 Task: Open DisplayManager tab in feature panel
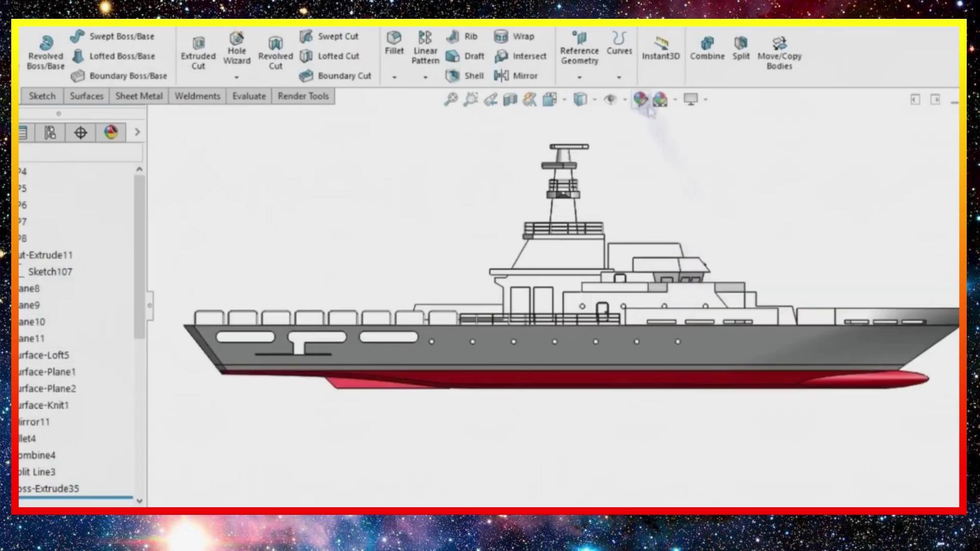[111, 133]
